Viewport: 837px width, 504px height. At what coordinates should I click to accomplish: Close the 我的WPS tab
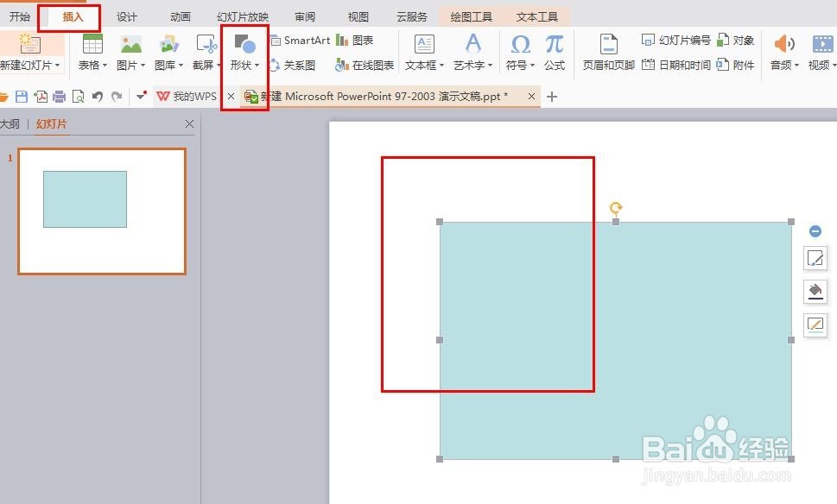click(231, 97)
